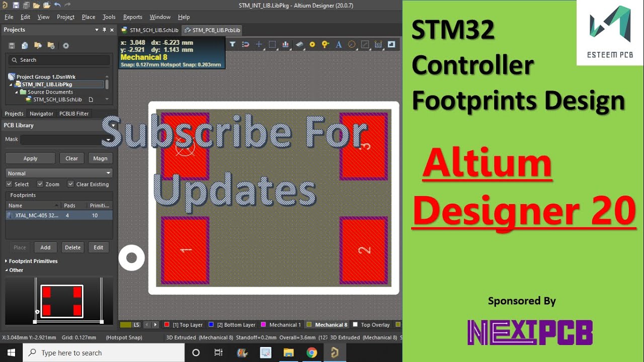This screenshot has width=644, height=362.
Task: Click the Add footprint button
Action: (x=45, y=247)
